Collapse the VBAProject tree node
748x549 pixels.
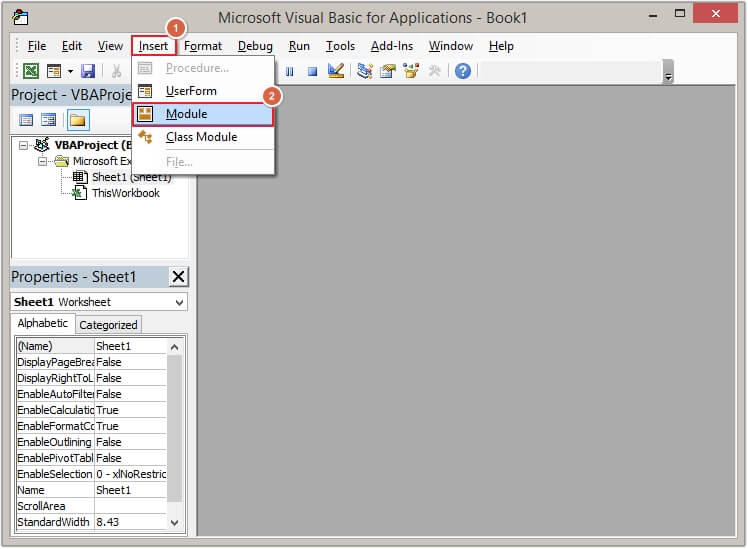pyautogui.click(x=24, y=145)
